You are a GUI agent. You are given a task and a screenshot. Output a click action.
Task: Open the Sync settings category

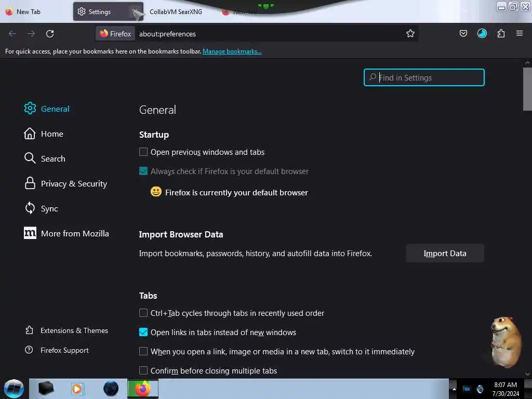coord(49,209)
